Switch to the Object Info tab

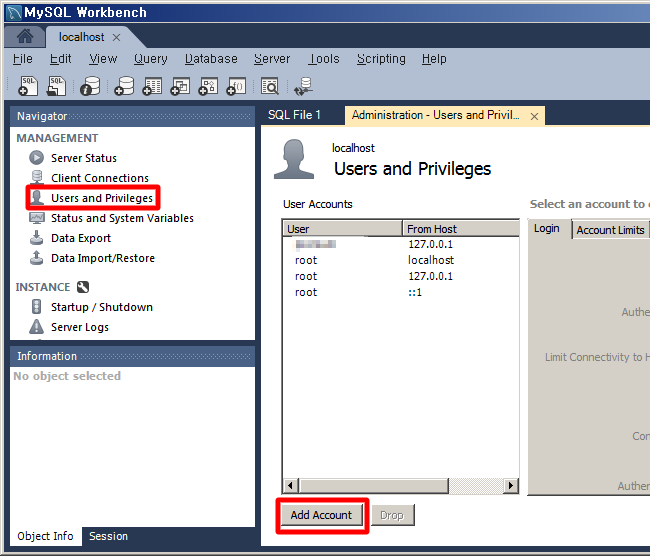click(45, 536)
